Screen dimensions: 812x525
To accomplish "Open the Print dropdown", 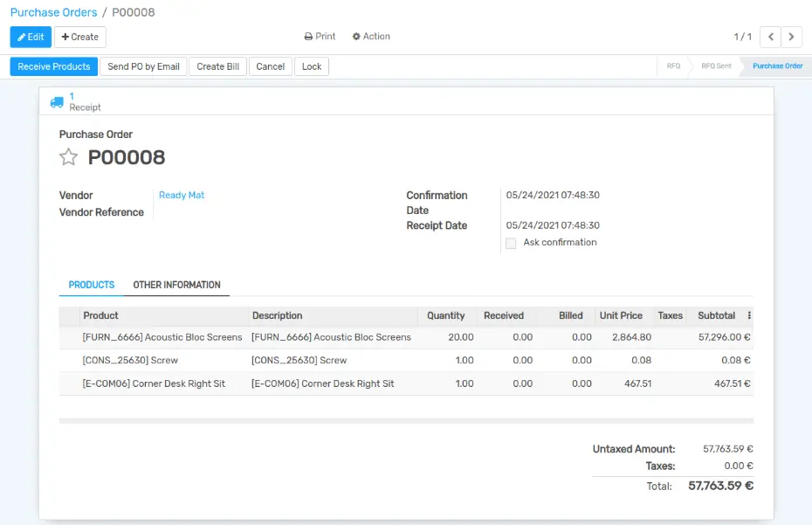I will tap(320, 37).
